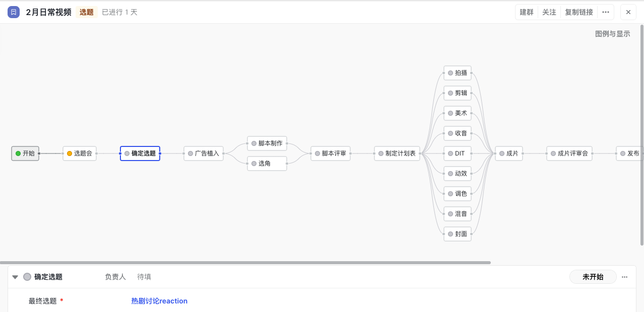
Task: Click the green 开始 node
Action: pos(25,153)
